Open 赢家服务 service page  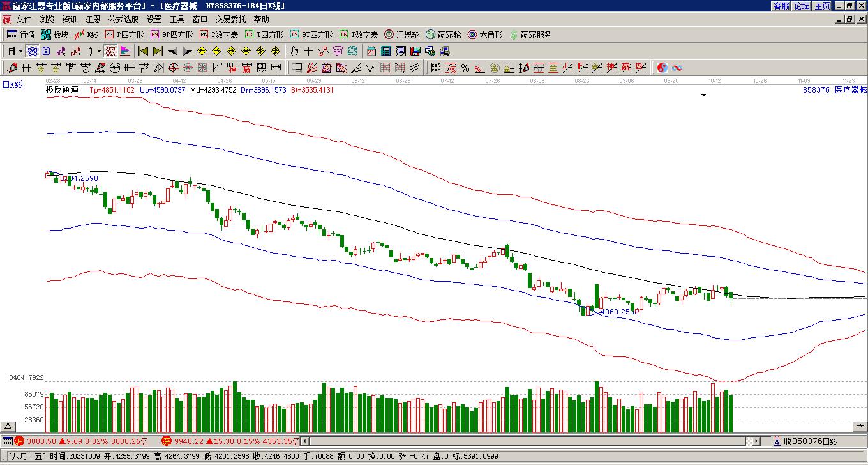pos(530,34)
